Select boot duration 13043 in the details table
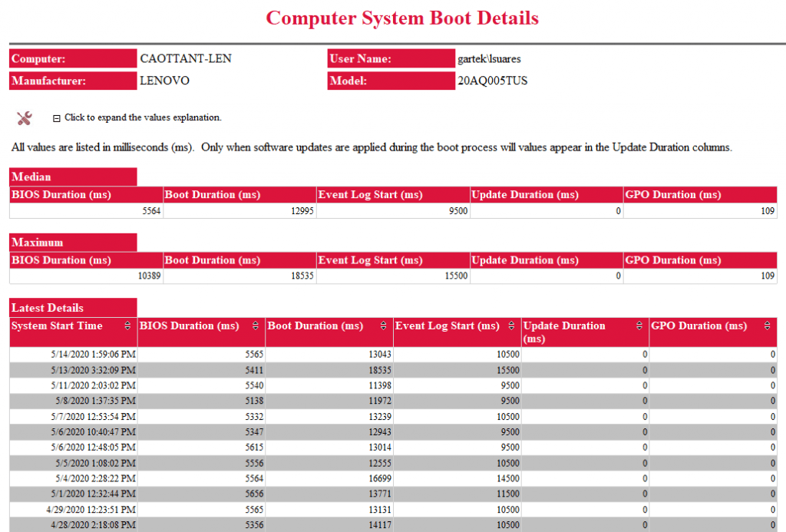Viewport: 786px width, 532px height. [x=380, y=355]
